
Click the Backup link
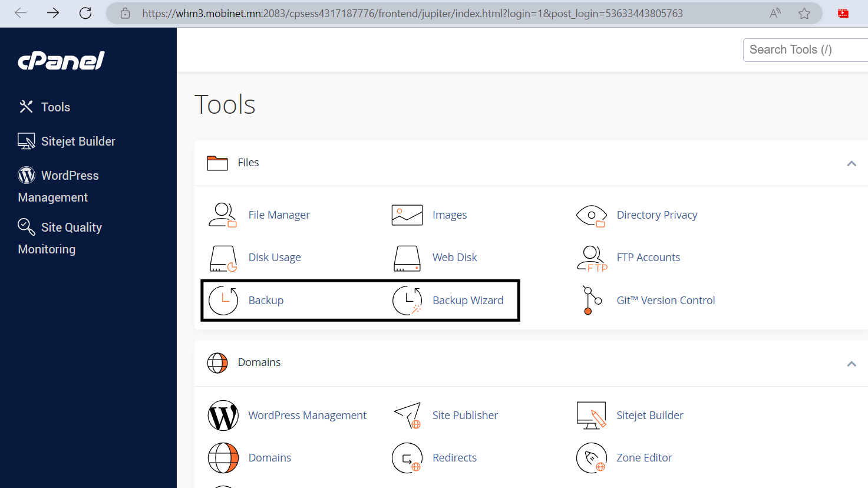(266, 300)
